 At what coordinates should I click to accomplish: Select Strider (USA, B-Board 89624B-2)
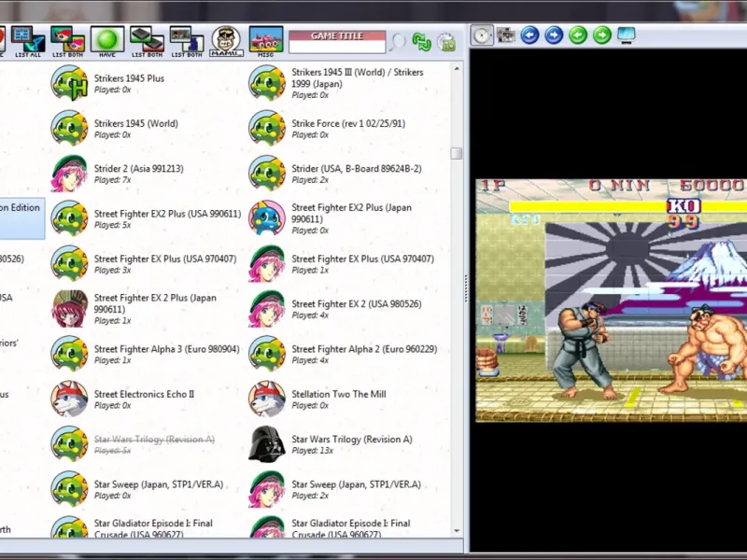pyautogui.click(x=357, y=169)
